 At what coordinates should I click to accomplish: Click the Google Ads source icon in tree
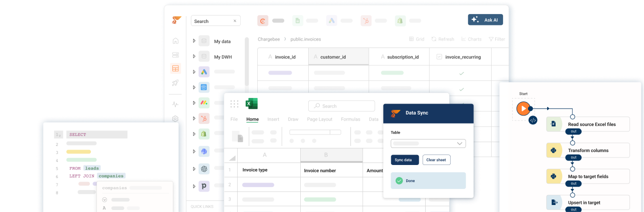tap(204, 72)
